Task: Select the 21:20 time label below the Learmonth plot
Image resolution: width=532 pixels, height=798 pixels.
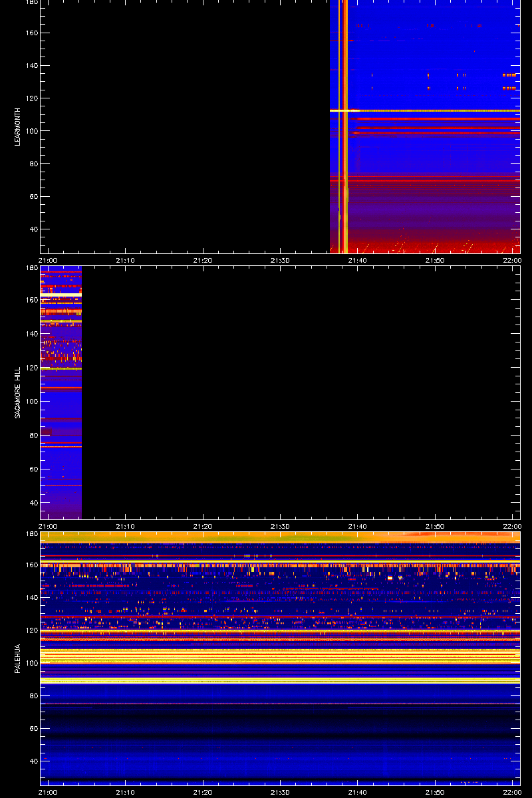Action: (203, 260)
